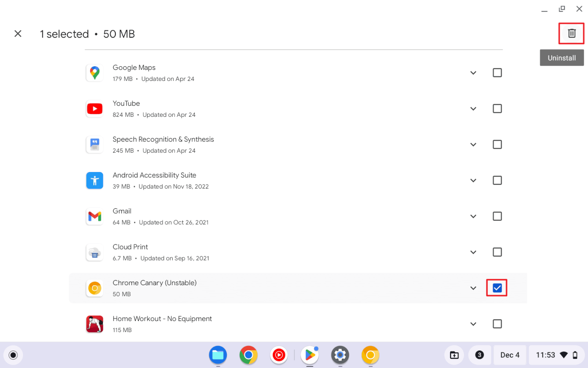Click the Google Maps app name
Screen dimensions: 588x368
134,68
